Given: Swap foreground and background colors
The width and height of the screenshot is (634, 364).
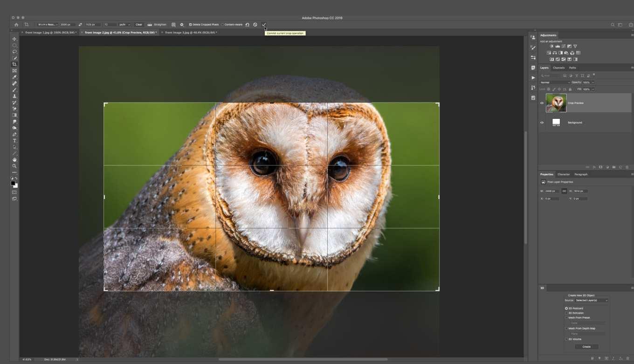Looking at the screenshot, I should [16, 179].
